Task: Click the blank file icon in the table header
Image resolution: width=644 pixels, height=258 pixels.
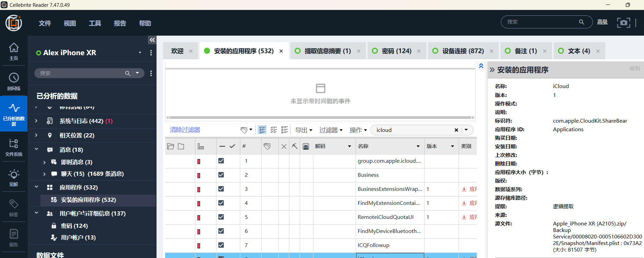Action: pyautogui.click(x=181, y=146)
